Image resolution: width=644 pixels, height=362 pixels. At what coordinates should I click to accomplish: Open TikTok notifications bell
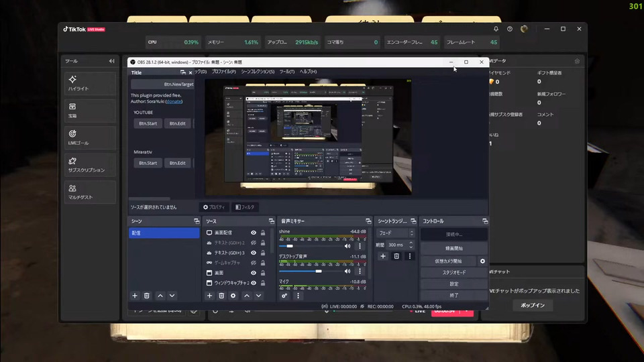pos(496,29)
